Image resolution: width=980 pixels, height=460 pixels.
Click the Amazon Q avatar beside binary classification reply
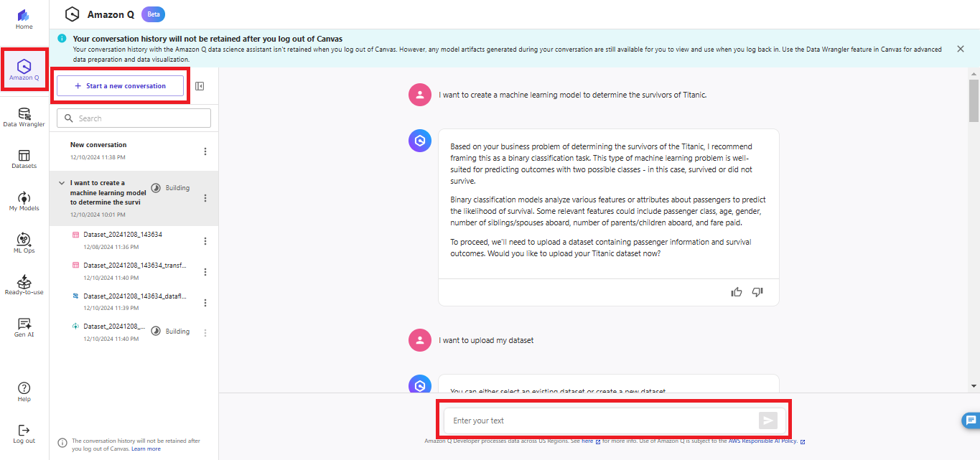420,141
